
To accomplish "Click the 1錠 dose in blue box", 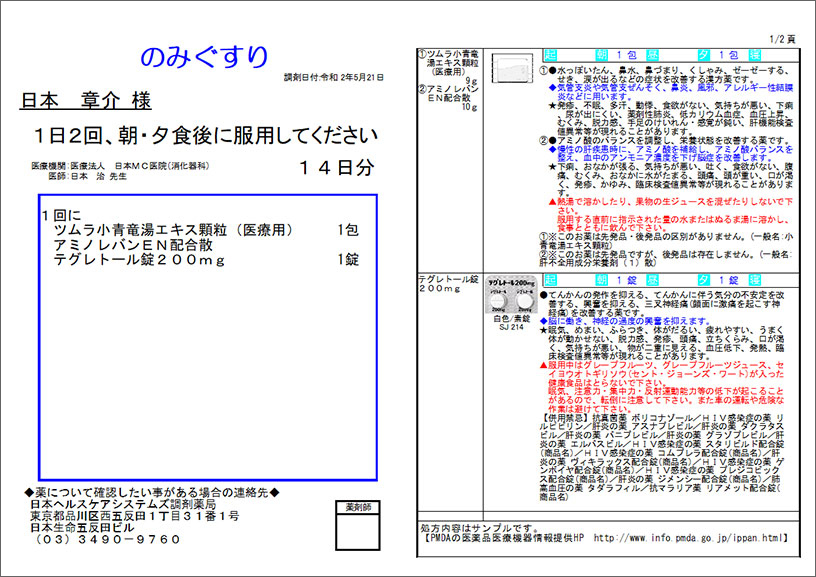I will click(347, 260).
